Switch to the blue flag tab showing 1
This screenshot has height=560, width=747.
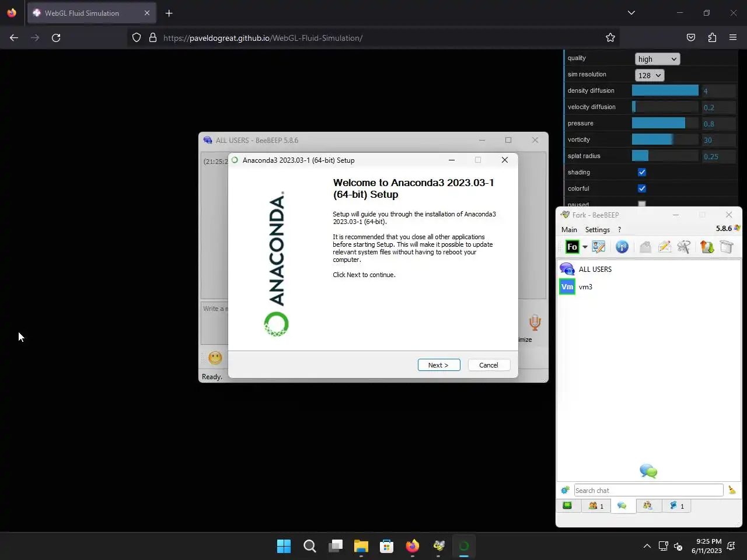click(x=676, y=506)
